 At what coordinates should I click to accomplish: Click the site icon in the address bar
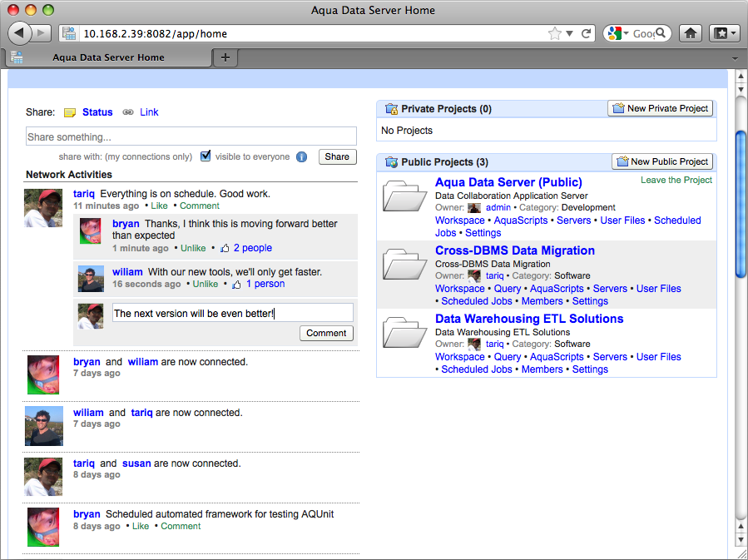(69, 33)
